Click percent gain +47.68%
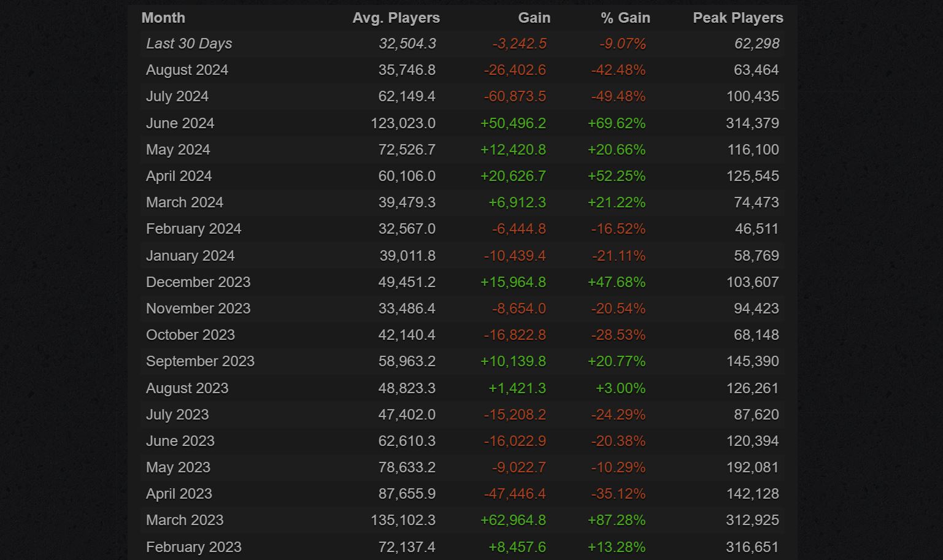Viewport: 943px width, 560px height. pyautogui.click(x=617, y=282)
